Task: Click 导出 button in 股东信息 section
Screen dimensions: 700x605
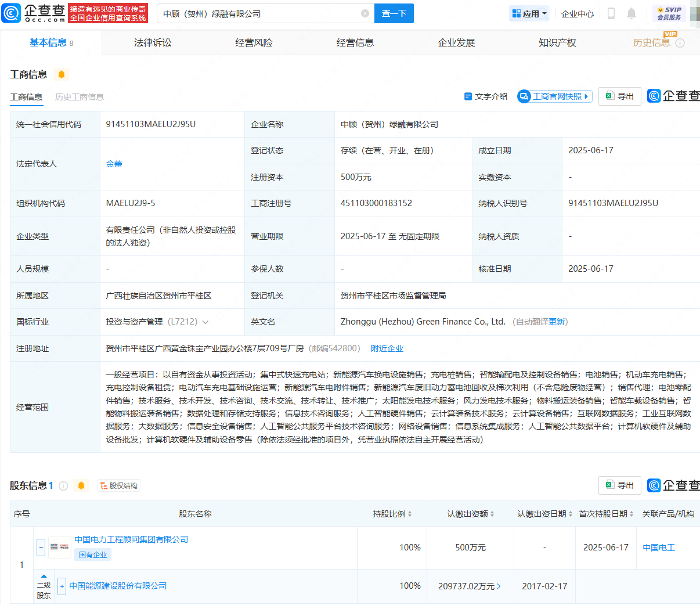Action: click(x=620, y=485)
